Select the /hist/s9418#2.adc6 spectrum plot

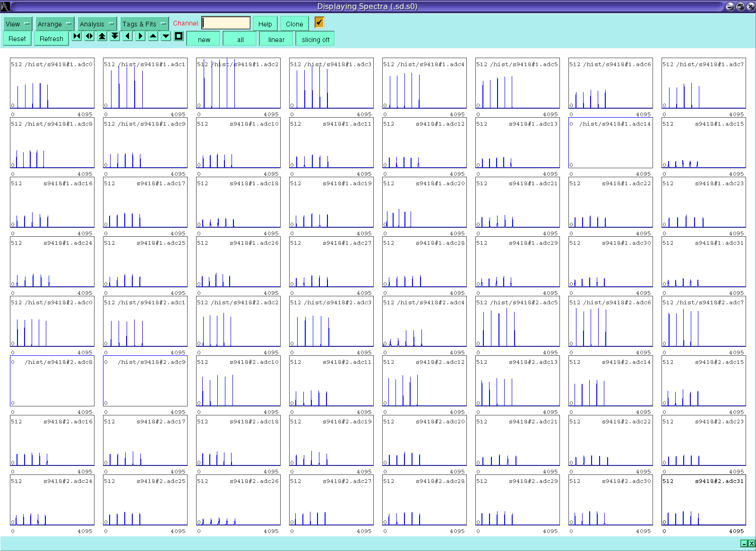[610, 322]
